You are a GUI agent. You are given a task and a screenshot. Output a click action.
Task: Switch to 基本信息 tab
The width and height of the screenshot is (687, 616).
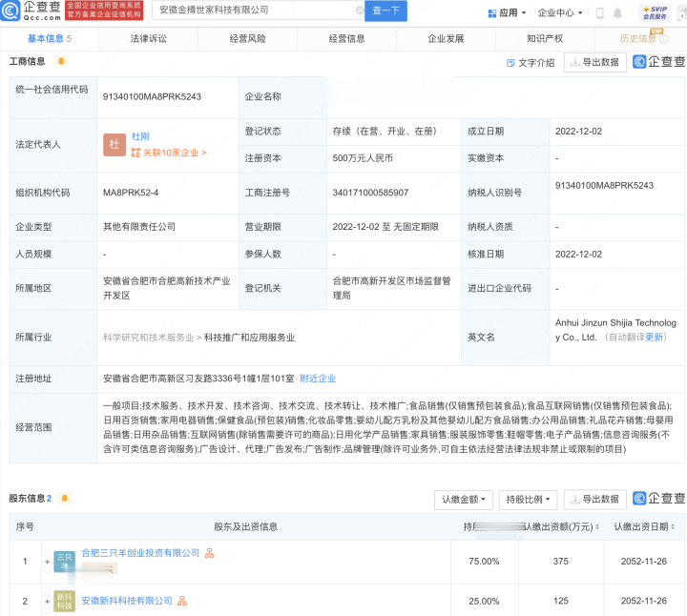point(49,39)
